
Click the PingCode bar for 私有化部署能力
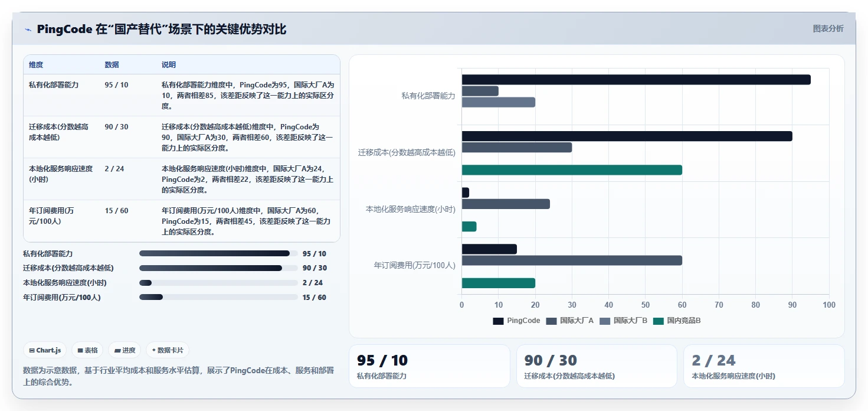(636, 80)
